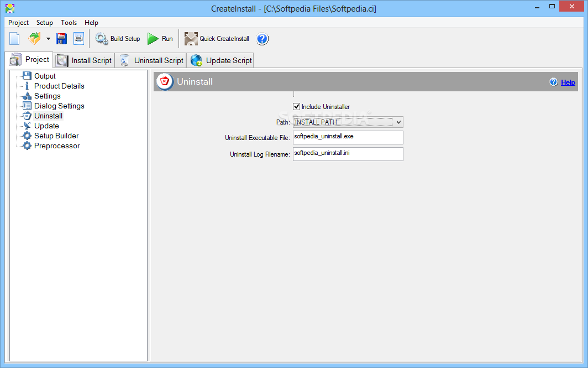Viewport: 588px width, 368px height.
Task: Click the Install Script tab disc icon
Action: tap(62, 60)
